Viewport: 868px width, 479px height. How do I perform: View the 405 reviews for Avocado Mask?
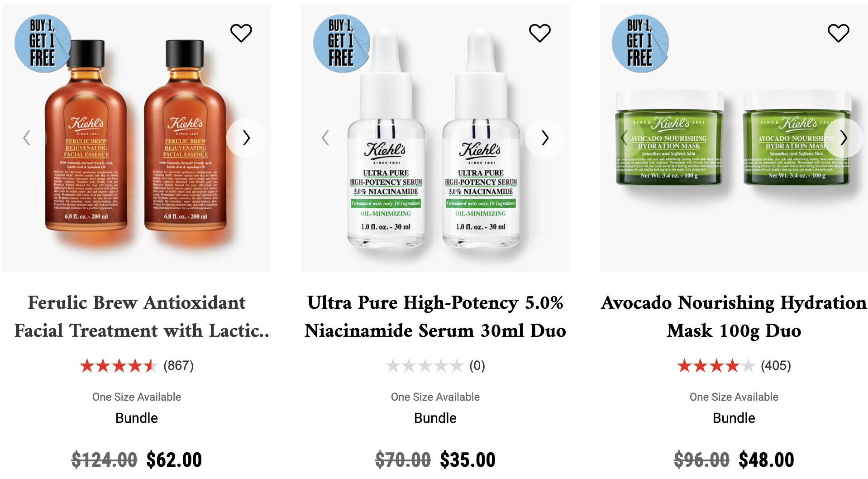pyautogui.click(x=734, y=365)
